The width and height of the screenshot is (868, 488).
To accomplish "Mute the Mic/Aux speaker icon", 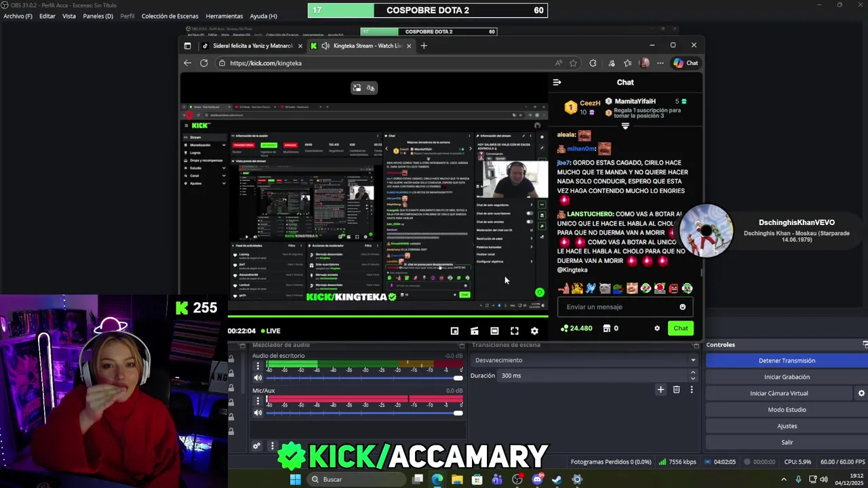I will pyautogui.click(x=258, y=413).
